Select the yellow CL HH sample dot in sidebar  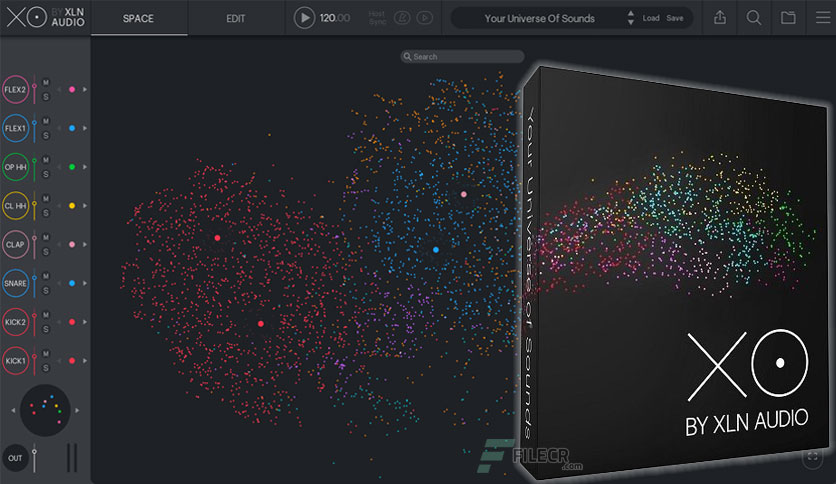(x=72, y=206)
